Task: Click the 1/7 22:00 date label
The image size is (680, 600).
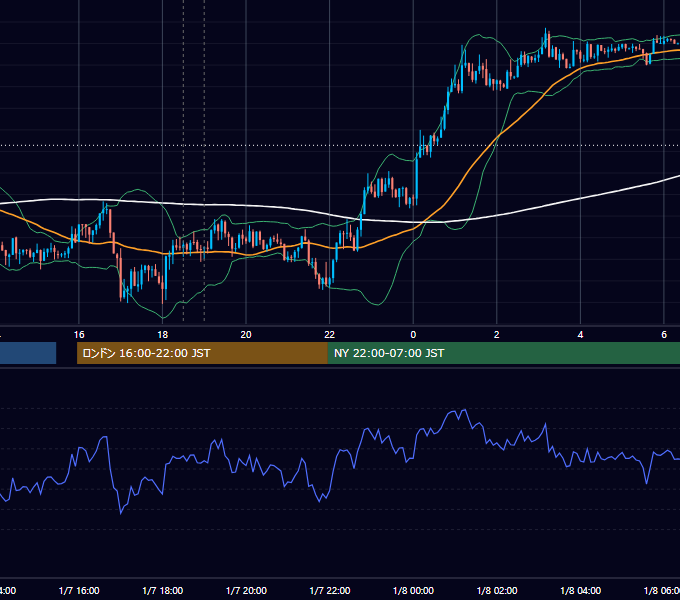Action: (x=330, y=590)
